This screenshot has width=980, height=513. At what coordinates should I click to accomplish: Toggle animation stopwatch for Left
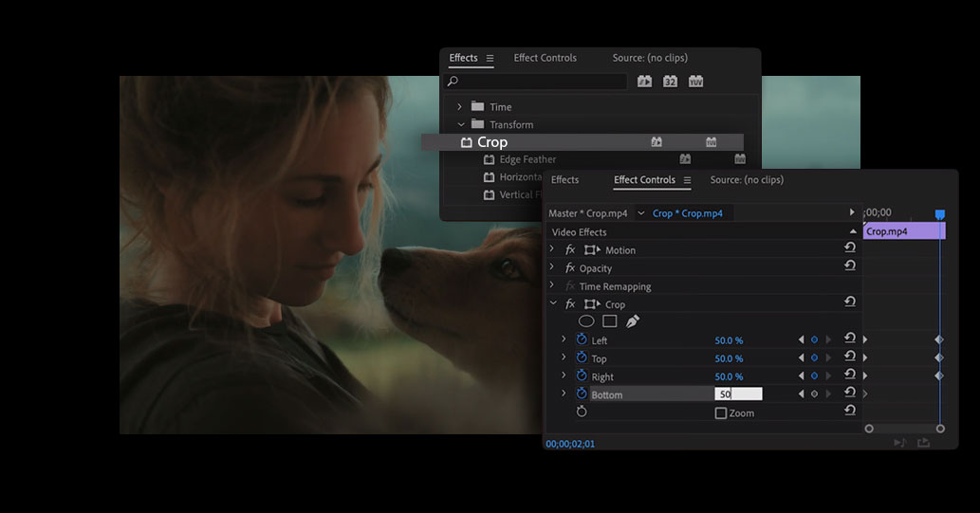click(x=582, y=340)
